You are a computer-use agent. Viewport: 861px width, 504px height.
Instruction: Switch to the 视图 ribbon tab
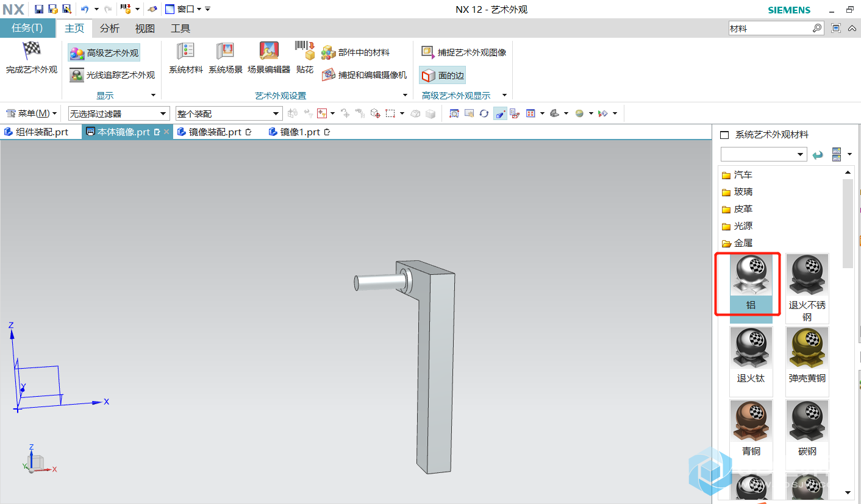[145, 28]
